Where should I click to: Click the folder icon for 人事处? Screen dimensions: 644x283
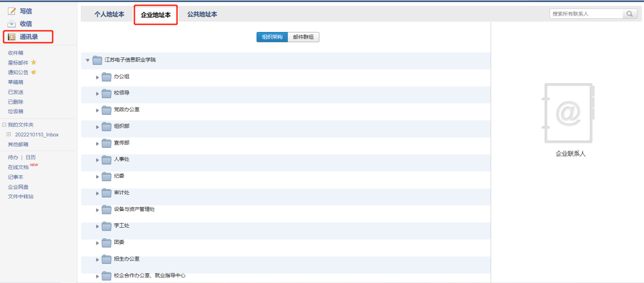point(107,160)
